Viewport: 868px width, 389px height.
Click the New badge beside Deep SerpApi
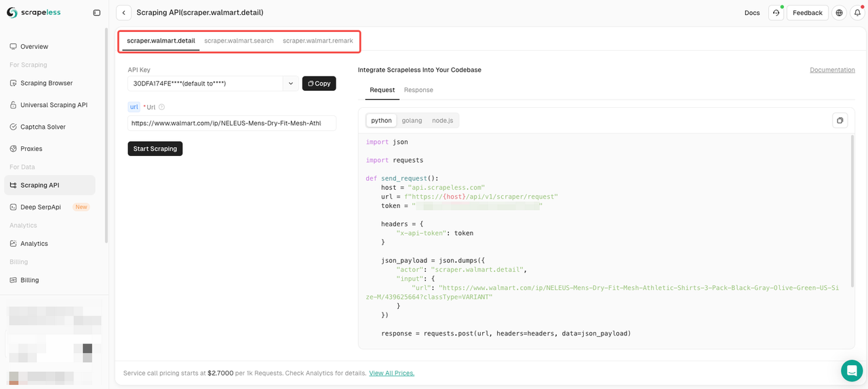pyautogui.click(x=81, y=207)
